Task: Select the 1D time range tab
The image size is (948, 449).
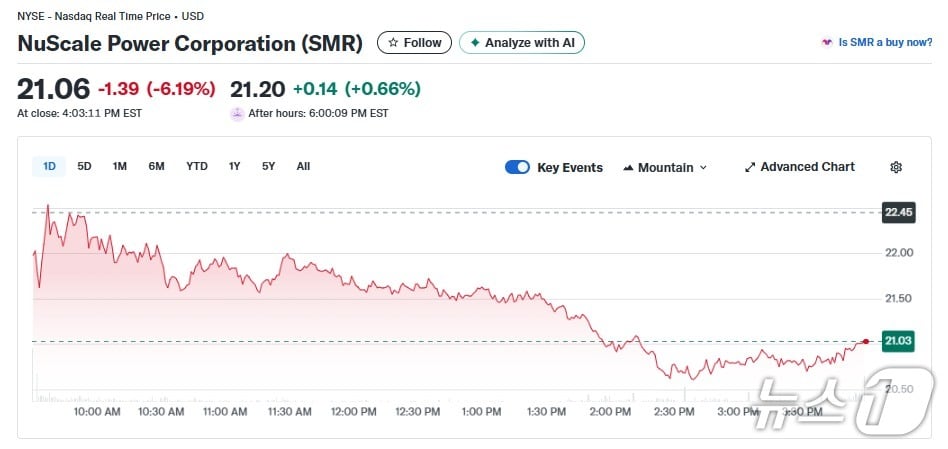Action: pos(49,166)
